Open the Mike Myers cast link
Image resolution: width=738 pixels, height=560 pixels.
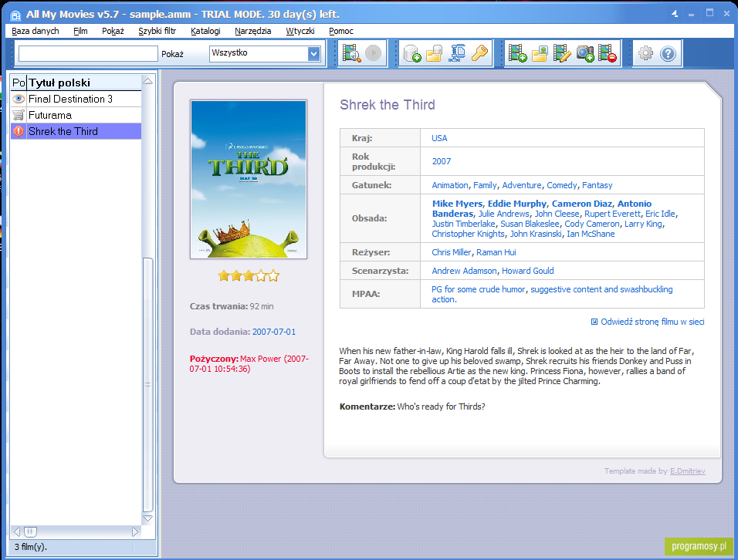(458, 204)
